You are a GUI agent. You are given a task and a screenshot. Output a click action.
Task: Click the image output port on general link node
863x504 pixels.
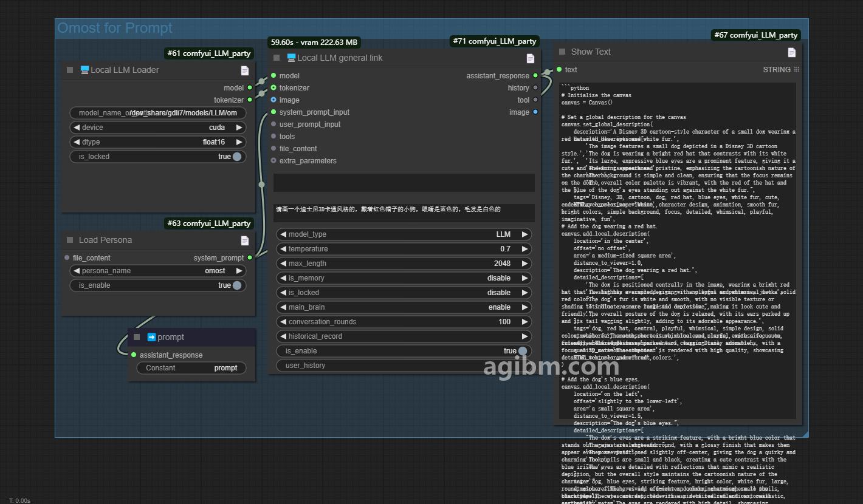point(535,112)
